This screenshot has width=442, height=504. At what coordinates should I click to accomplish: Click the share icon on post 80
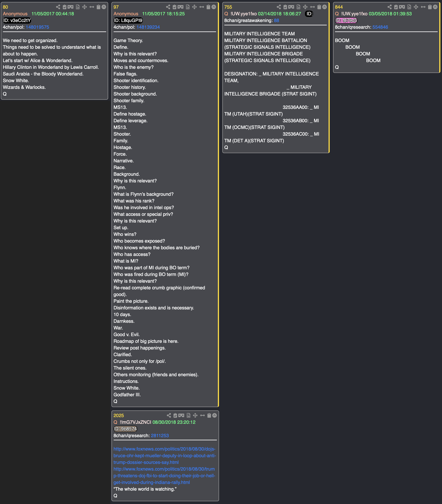coord(58,7)
